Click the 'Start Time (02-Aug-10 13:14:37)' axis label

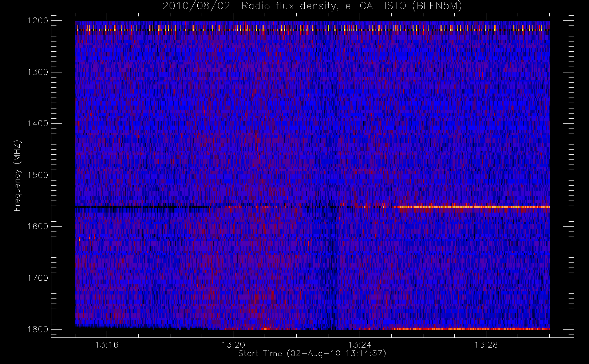312,353
